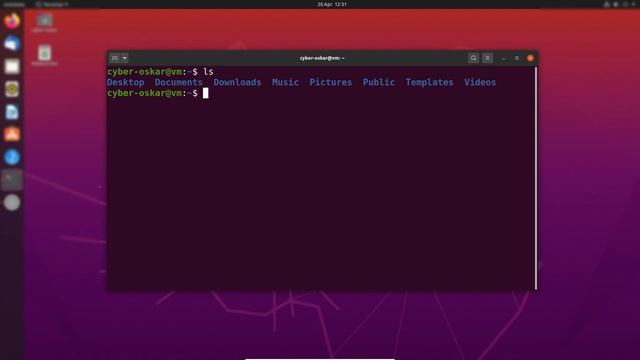The image size is (640, 360).
Task: Open Ubuntu Software from the dock
Action: click(12, 134)
